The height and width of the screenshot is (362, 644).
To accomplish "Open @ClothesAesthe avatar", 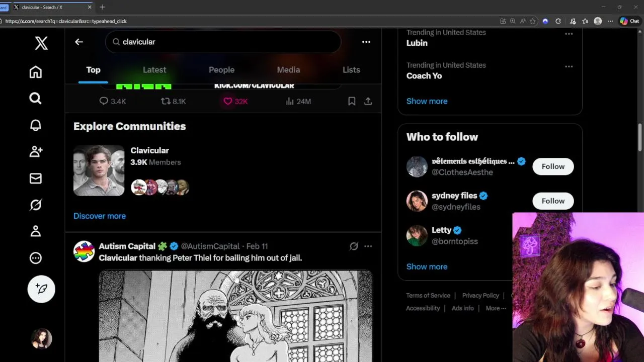I will pos(417,166).
